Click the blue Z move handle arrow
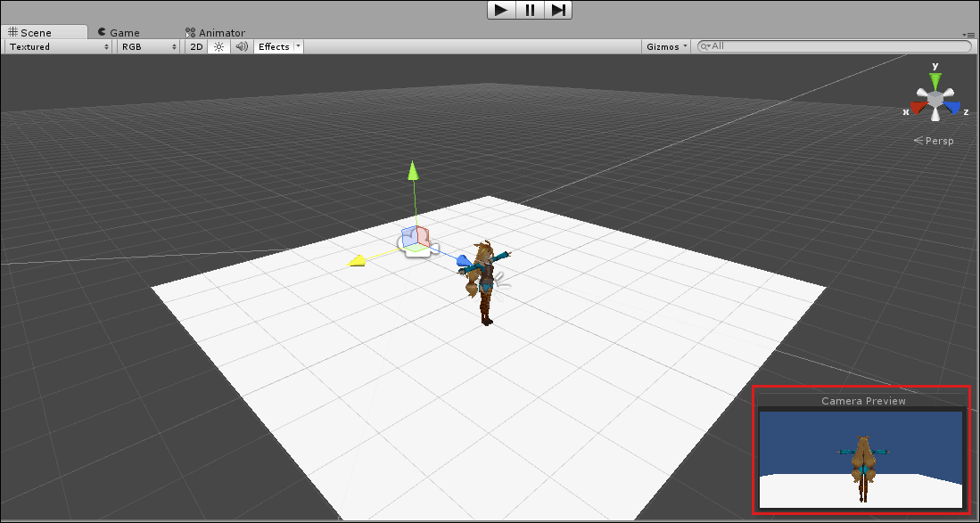Image resolution: width=980 pixels, height=523 pixels. pos(462,259)
